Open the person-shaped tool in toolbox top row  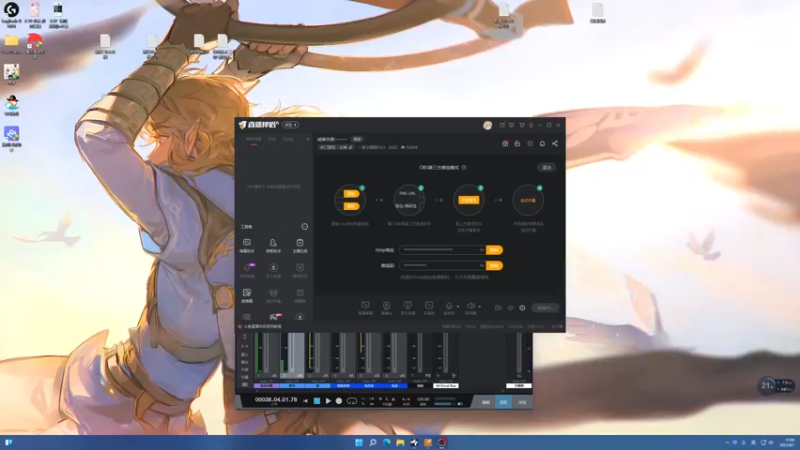coord(273,245)
